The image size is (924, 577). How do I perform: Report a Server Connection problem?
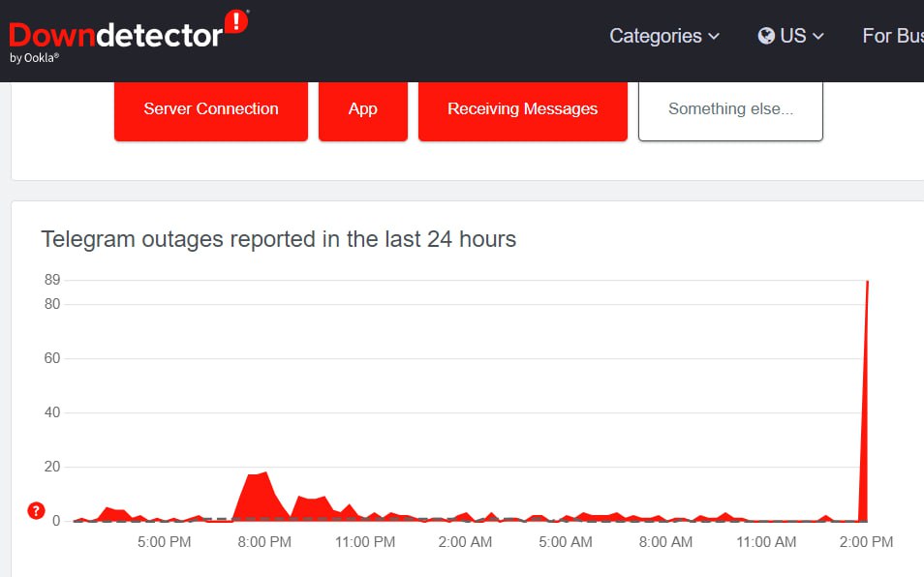[x=211, y=109]
